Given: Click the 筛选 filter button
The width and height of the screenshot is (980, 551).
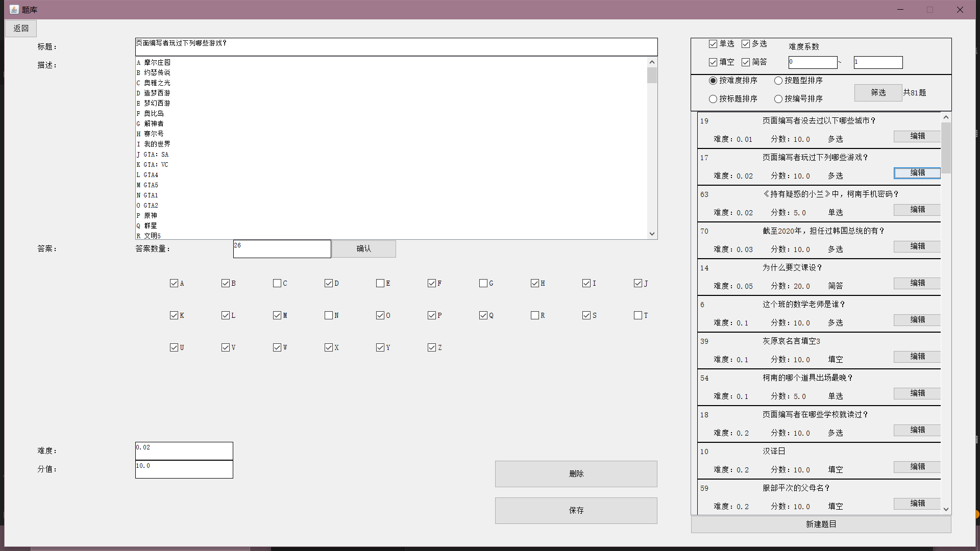Looking at the screenshot, I should point(878,92).
